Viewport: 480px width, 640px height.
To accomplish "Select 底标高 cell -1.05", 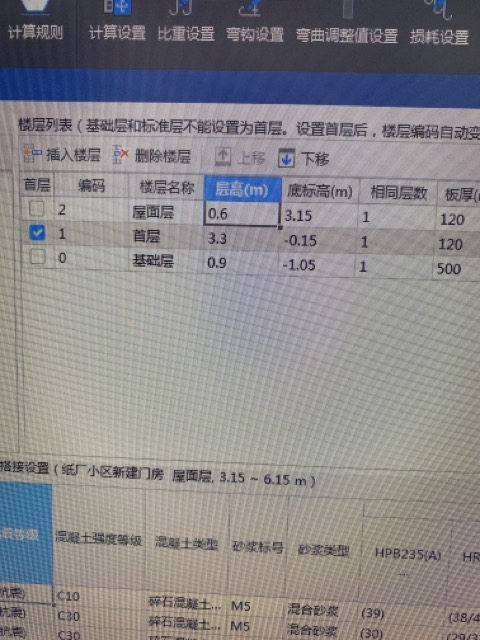I will pos(317,265).
